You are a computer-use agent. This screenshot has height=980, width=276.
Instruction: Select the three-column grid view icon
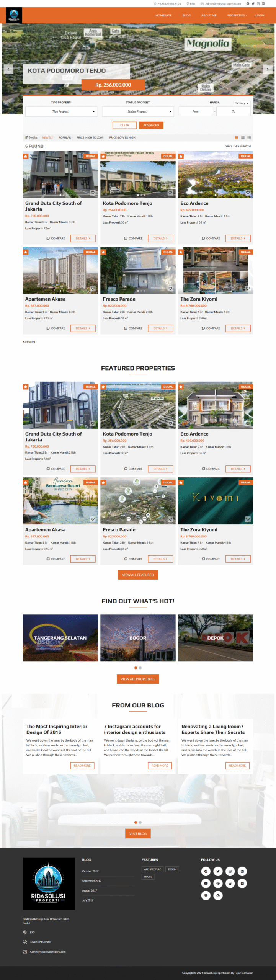[237, 138]
